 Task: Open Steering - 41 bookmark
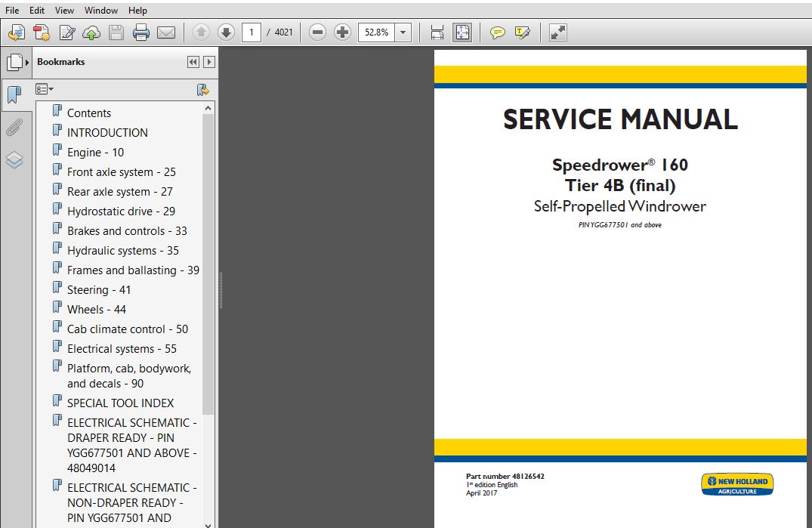coord(99,290)
